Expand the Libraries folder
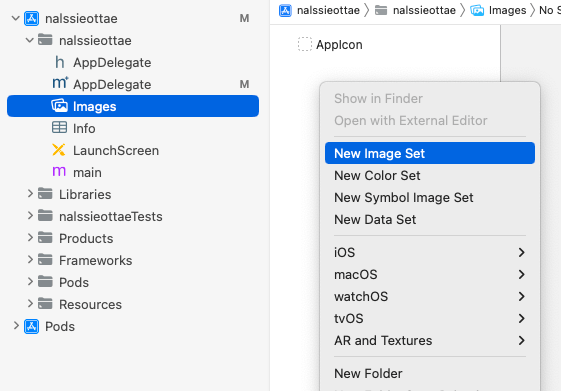Screen dimensions: 561x391 coord(30,194)
